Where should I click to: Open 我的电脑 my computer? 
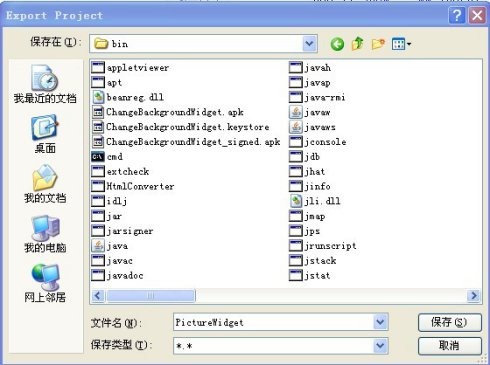(45, 234)
